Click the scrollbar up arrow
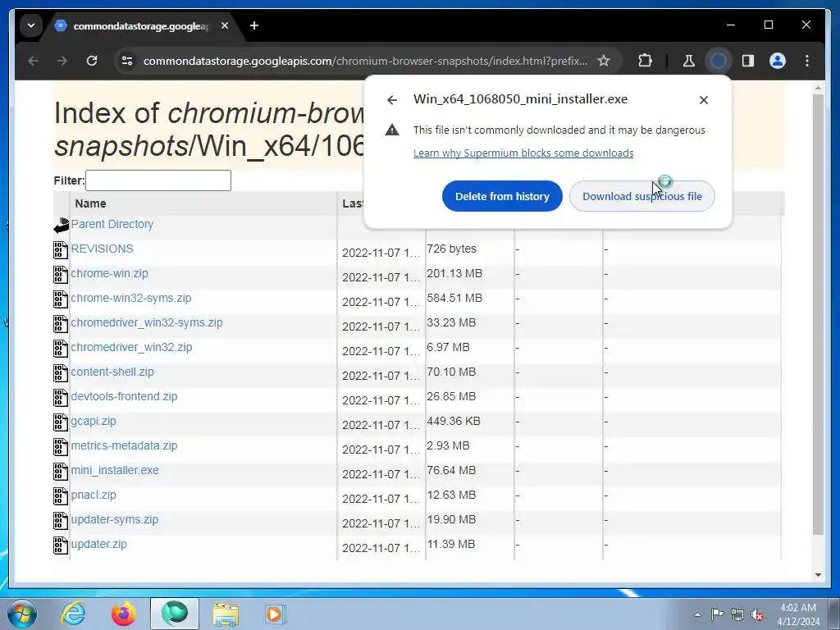Screen dimensions: 840x630 (818, 87)
